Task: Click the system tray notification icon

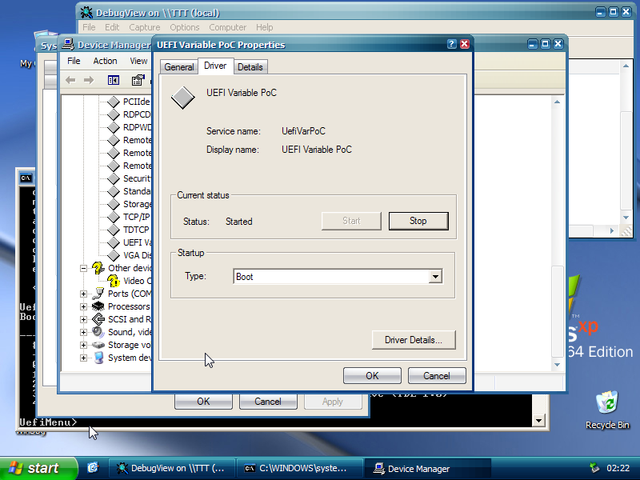Action: (x=595, y=468)
